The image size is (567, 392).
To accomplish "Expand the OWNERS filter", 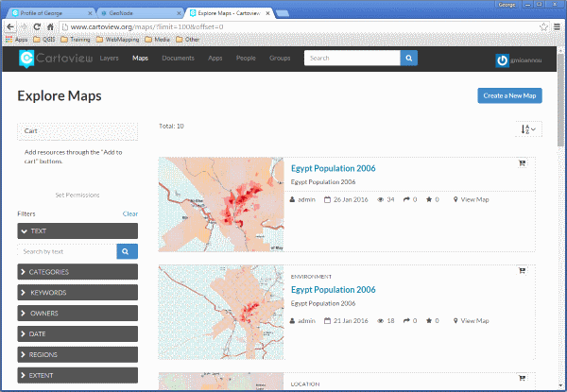I will (77, 314).
